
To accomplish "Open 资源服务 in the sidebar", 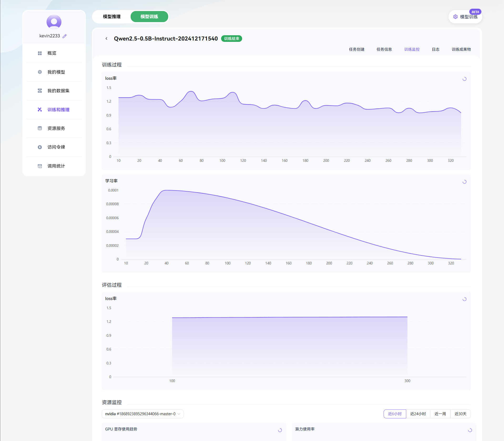I will (x=54, y=128).
